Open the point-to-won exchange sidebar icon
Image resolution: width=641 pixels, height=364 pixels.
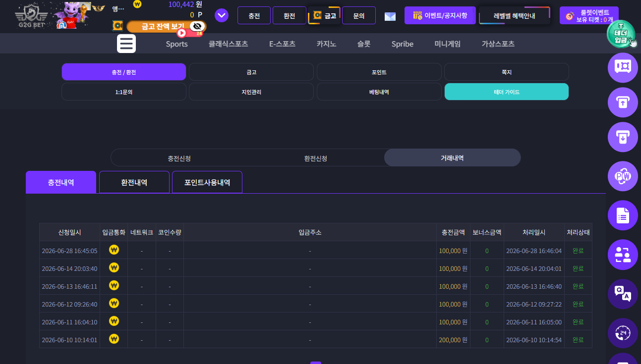[623, 176]
